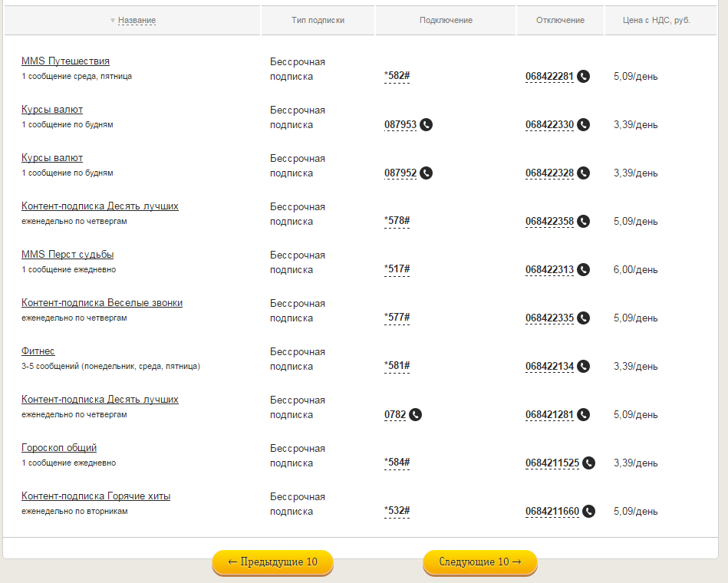The image size is (728, 583).
Task: Go back with Предыдущие 10 button
Action: click(272, 562)
